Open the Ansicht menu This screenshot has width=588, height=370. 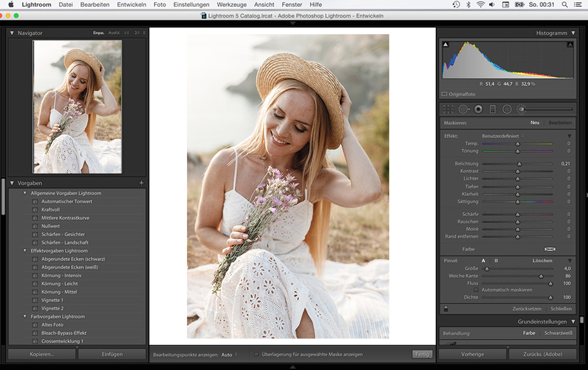[x=264, y=5]
